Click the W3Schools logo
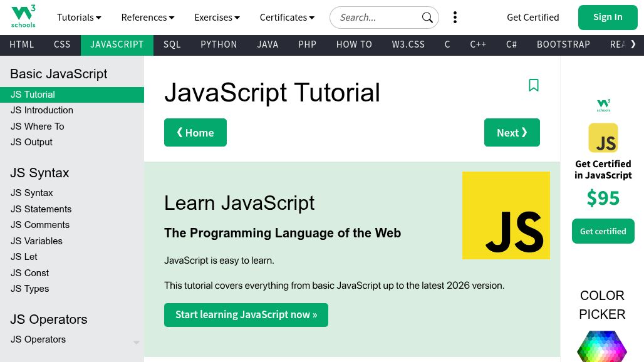644x362 pixels. click(23, 16)
